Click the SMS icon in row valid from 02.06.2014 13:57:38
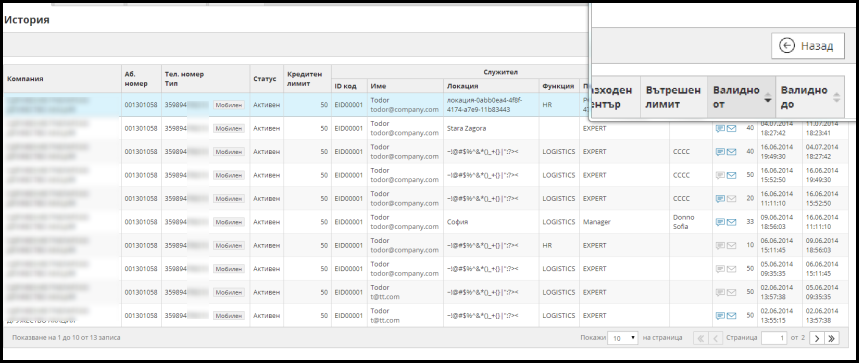Screen dimensions: 859x363 tap(720, 292)
